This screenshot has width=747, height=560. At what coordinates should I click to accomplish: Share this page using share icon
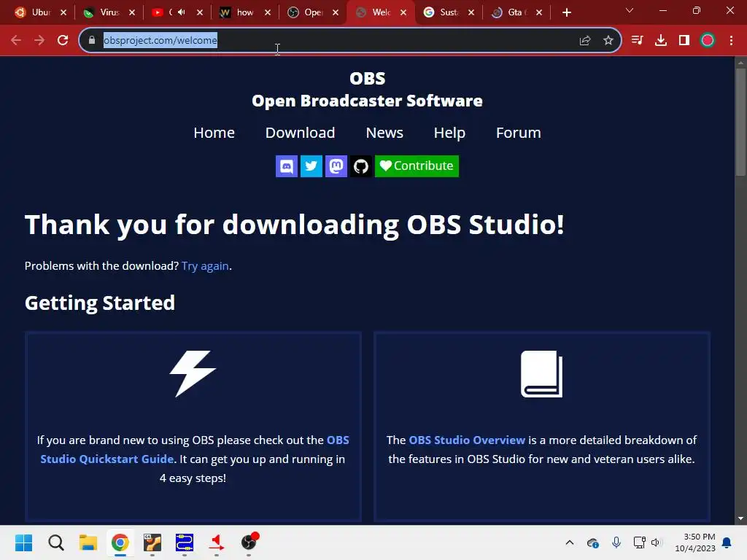585,41
